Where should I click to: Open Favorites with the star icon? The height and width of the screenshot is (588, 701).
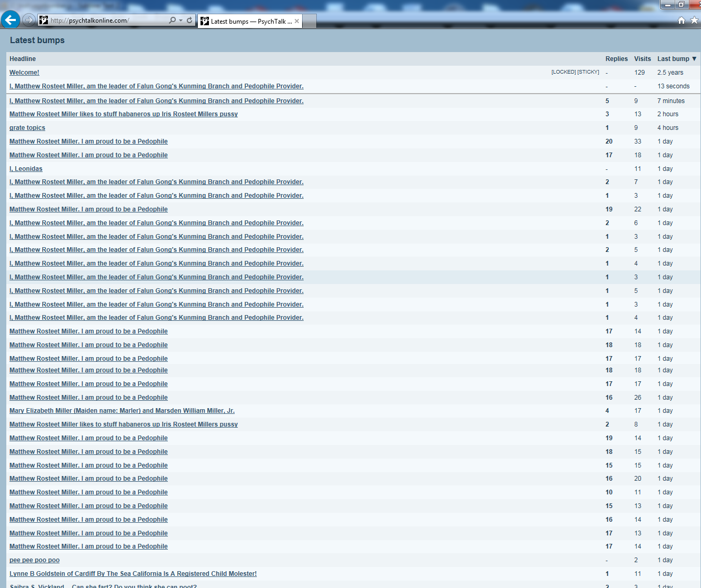coord(694,21)
